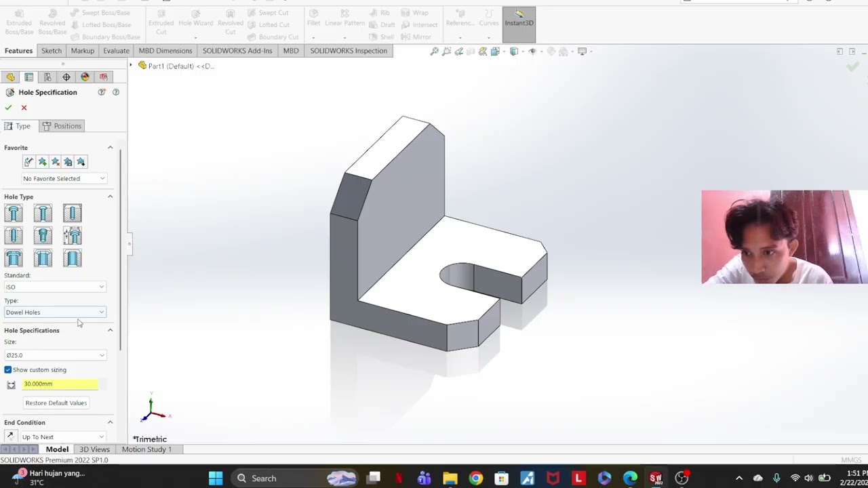Image resolution: width=868 pixels, height=488 pixels.
Task: Select the Slot hole type
Action: point(73,258)
